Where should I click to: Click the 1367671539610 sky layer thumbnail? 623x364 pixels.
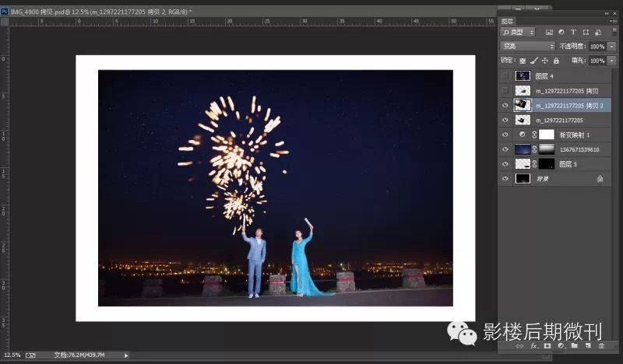click(x=523, y=149)
